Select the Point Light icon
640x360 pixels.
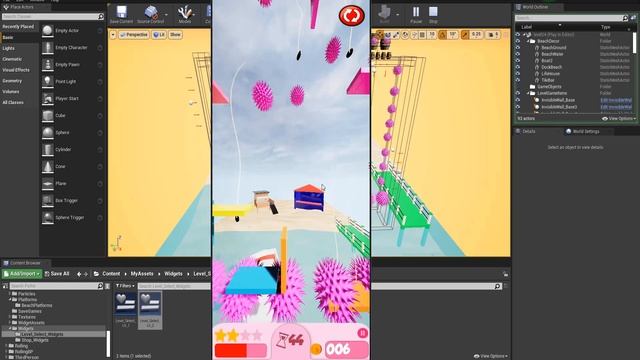[48, 82]
